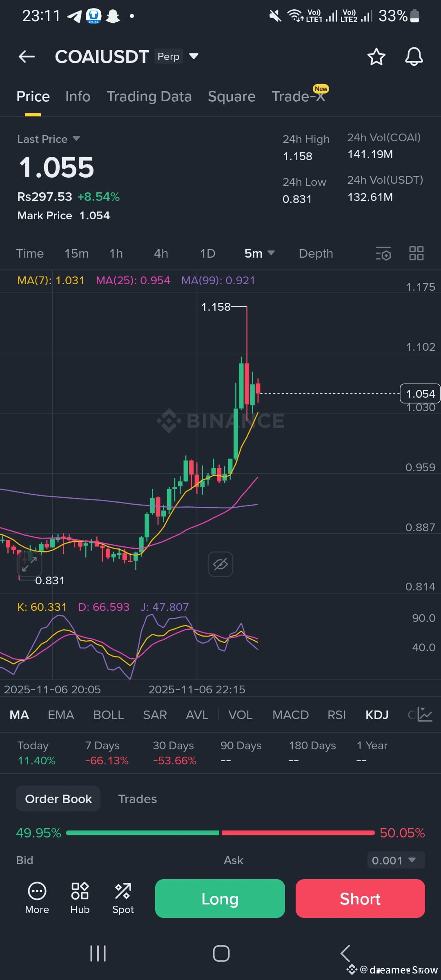Screen dimensions: 441x980
Task: Open the Trading Data tab
Action: point(149,96)
